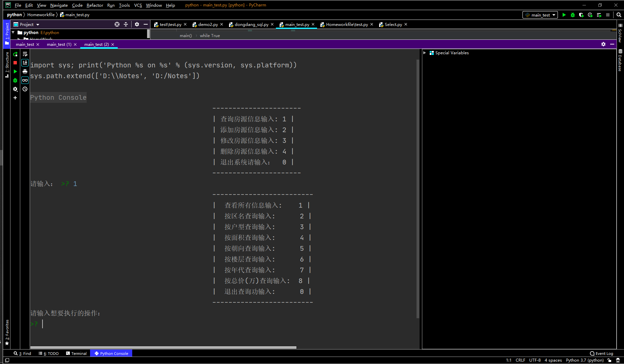Go to line via 1:1 indicator

(x=509, y=360)
